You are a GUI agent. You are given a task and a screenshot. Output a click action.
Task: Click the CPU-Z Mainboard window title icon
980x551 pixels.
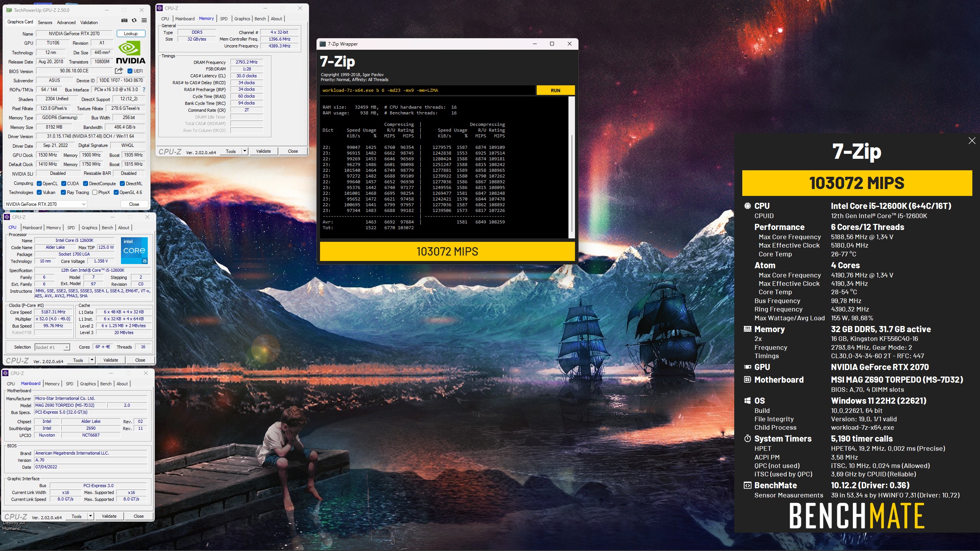(6, 373)
